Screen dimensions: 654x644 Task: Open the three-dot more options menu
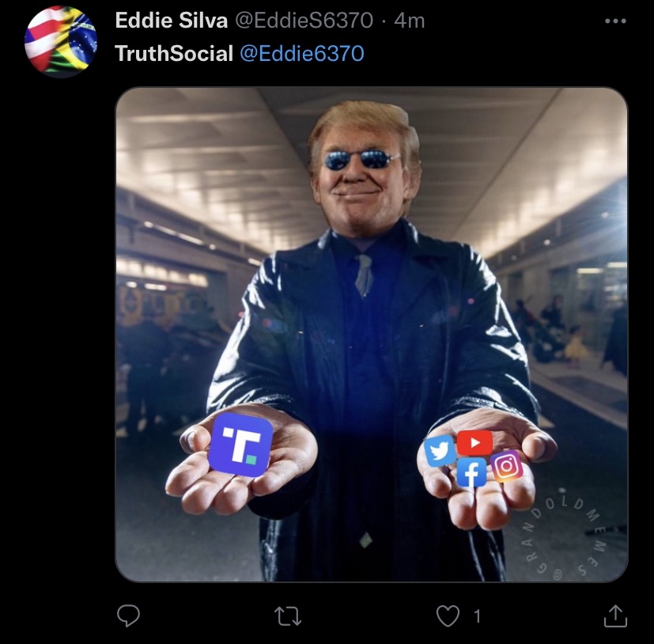tap(615, 21)
